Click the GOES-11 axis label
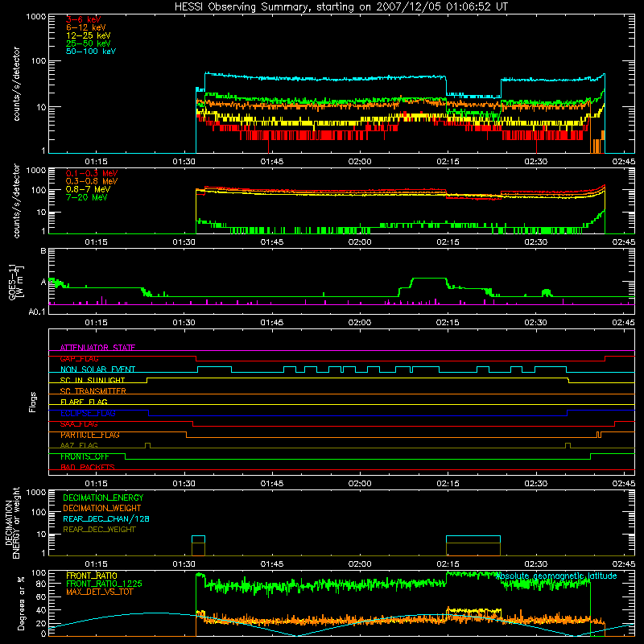 tap(14, 282)
